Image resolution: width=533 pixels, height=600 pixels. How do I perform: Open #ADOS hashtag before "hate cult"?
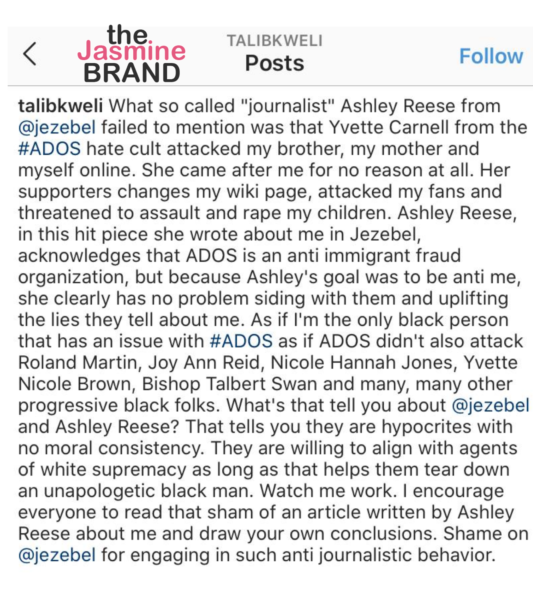click(49, 149)
